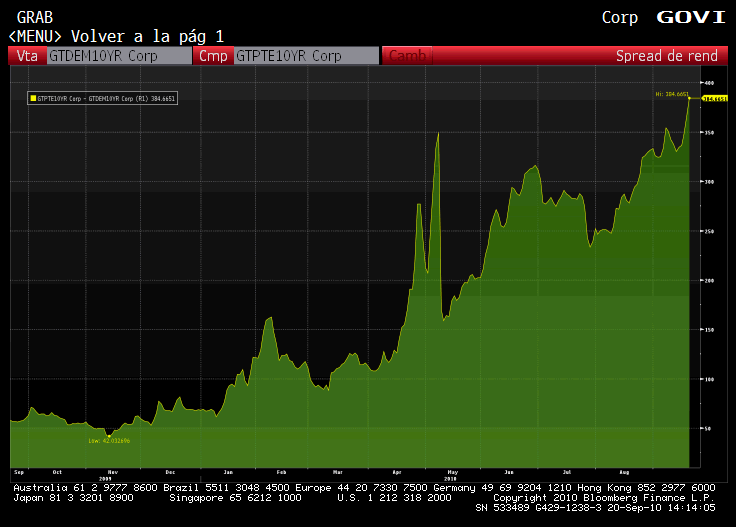This screenshot has width=736, height=527.
Task: Click the red Camb button
Action: pos(407,56)
